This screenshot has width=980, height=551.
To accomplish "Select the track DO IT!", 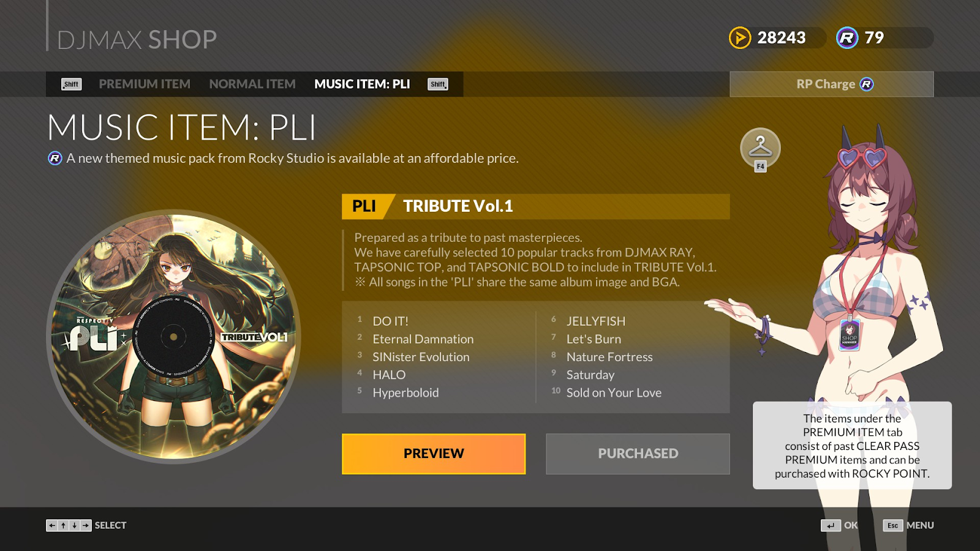I will click(x=390, y=321).
